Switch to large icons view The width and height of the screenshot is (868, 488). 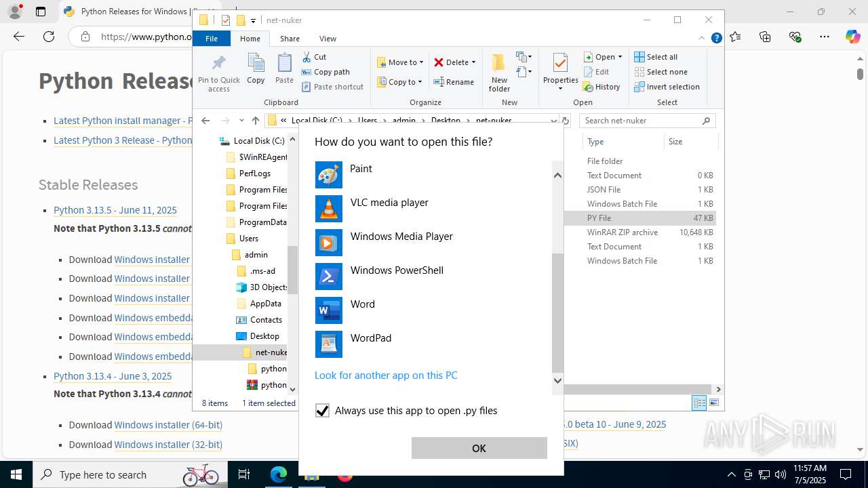[x=713, y=403]
